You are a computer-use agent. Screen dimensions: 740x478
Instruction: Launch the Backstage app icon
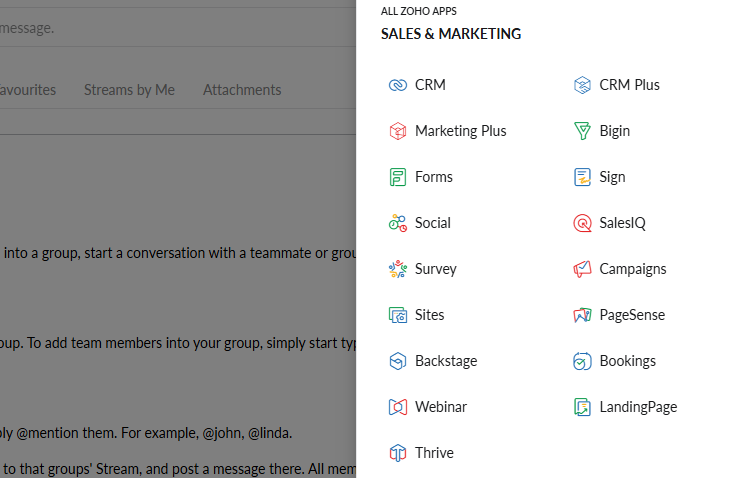click(398, 361)
